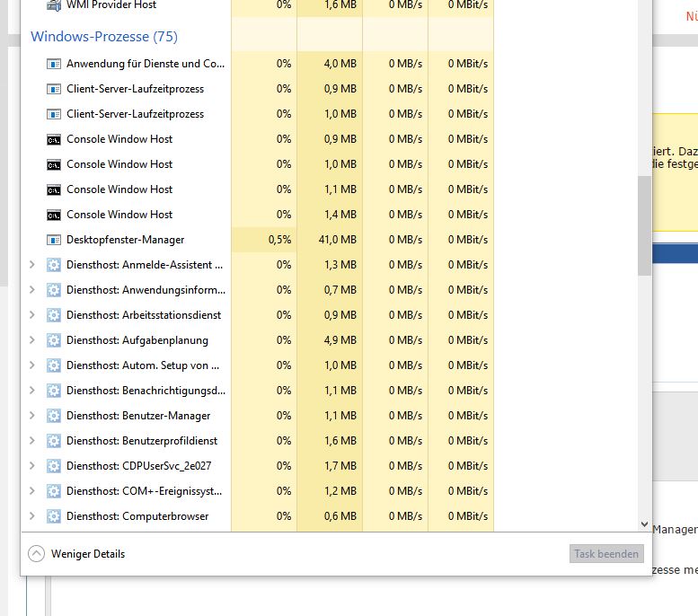Click the 1,7 MB value of CDPUserSvc_2e027

click(x=340, y=466)
